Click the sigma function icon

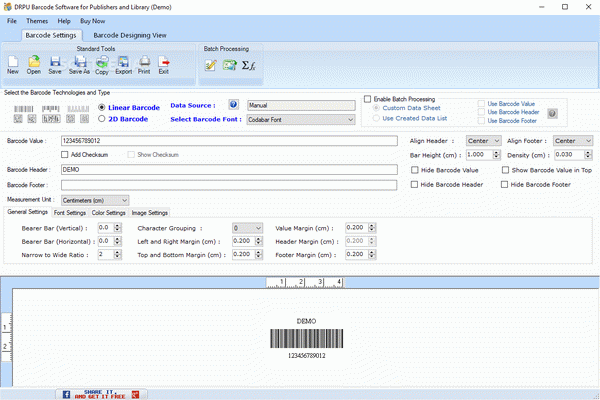249,65
